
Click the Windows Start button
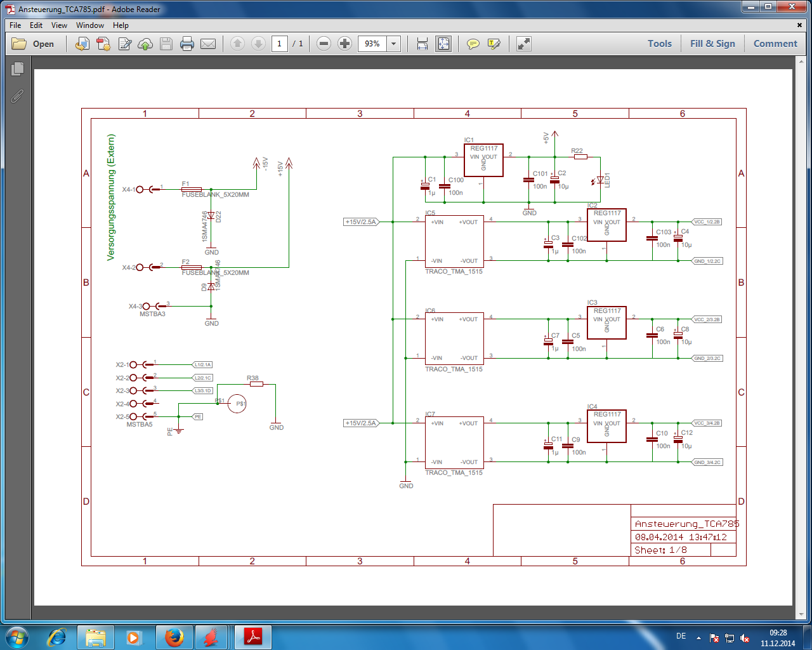click(17, 637)
